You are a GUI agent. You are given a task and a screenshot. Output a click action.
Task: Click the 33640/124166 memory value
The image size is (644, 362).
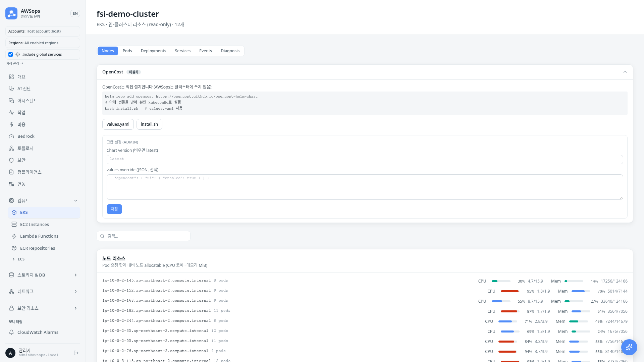[x=614, y=301]
